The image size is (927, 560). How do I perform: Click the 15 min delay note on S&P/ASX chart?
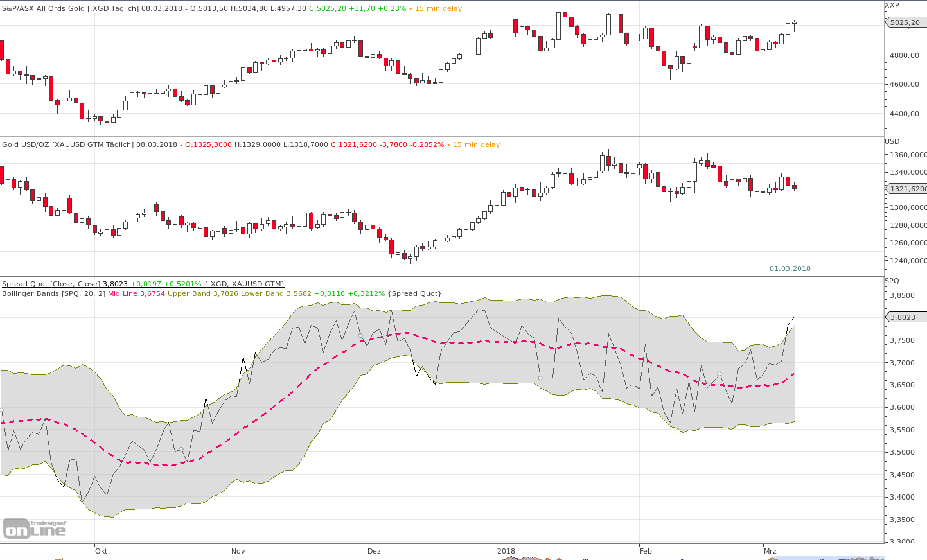click(x=438, y=8)
